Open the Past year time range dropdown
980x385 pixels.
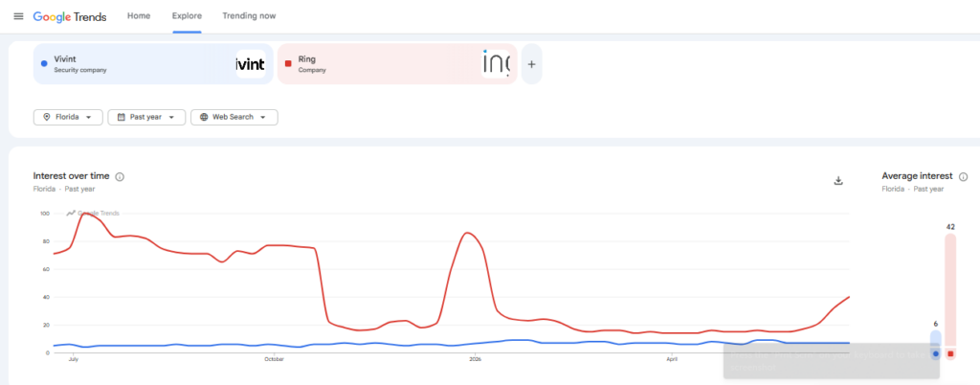[146, 118]
